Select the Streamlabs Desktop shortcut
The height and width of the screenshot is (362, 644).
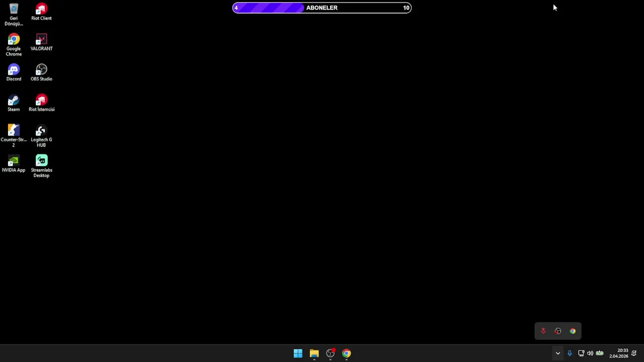click(x=41, y=166)
